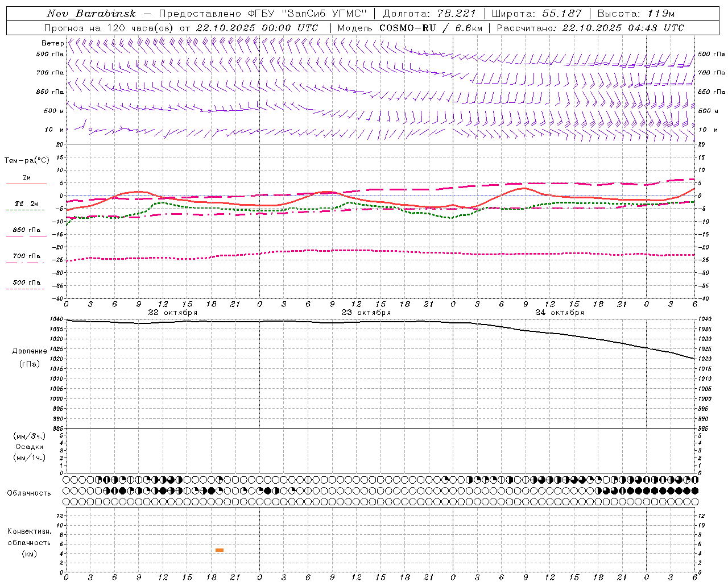
Task: Click the Td 2м dew point legend entry
Action: (x=26, y=203)
